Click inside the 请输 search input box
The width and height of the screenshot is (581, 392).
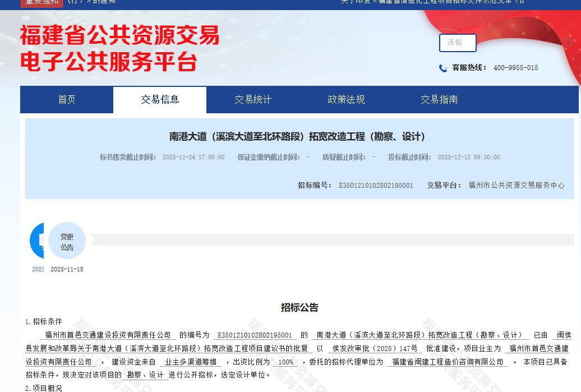coord(458,43)
